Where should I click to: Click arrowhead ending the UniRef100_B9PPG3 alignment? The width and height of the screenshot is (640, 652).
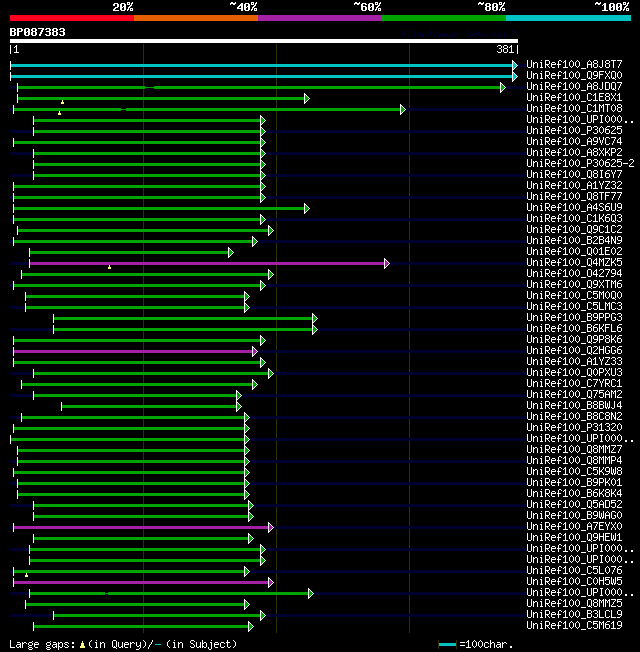pyautogui.click(x=315, y=319)
